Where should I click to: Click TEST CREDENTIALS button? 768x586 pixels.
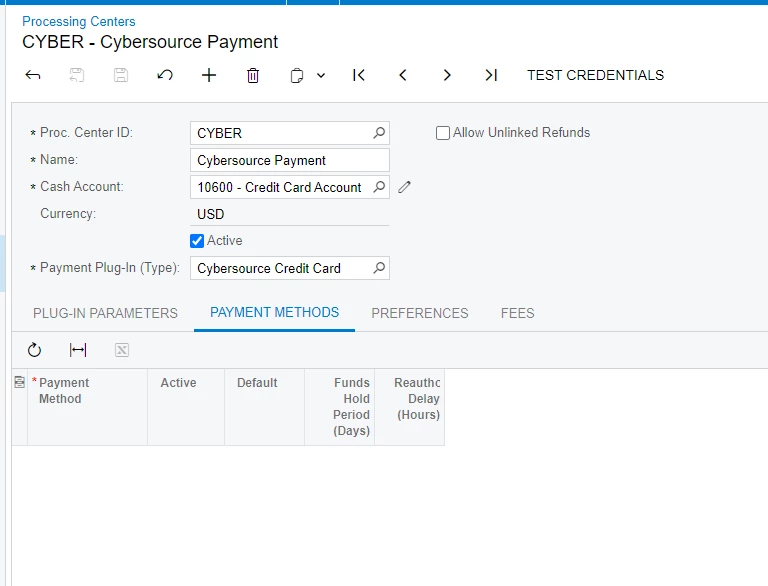click(595, 75)
